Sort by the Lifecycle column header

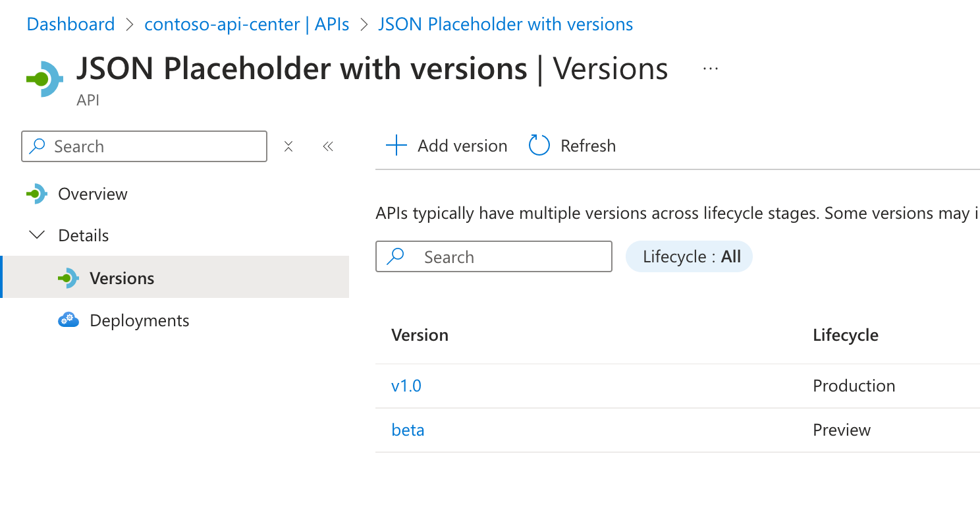click(846, 335)
